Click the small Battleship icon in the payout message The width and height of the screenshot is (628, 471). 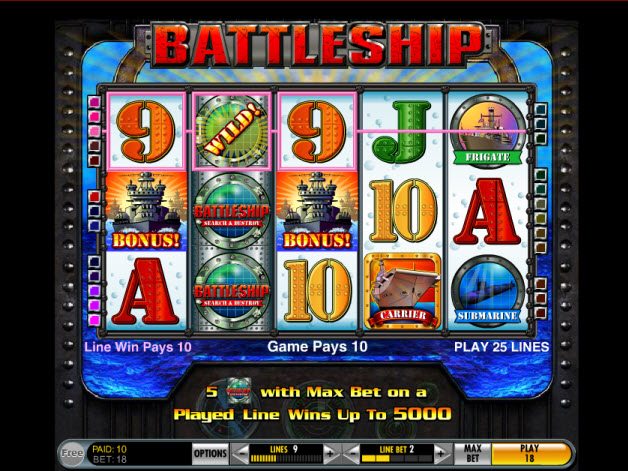point(238,390)
